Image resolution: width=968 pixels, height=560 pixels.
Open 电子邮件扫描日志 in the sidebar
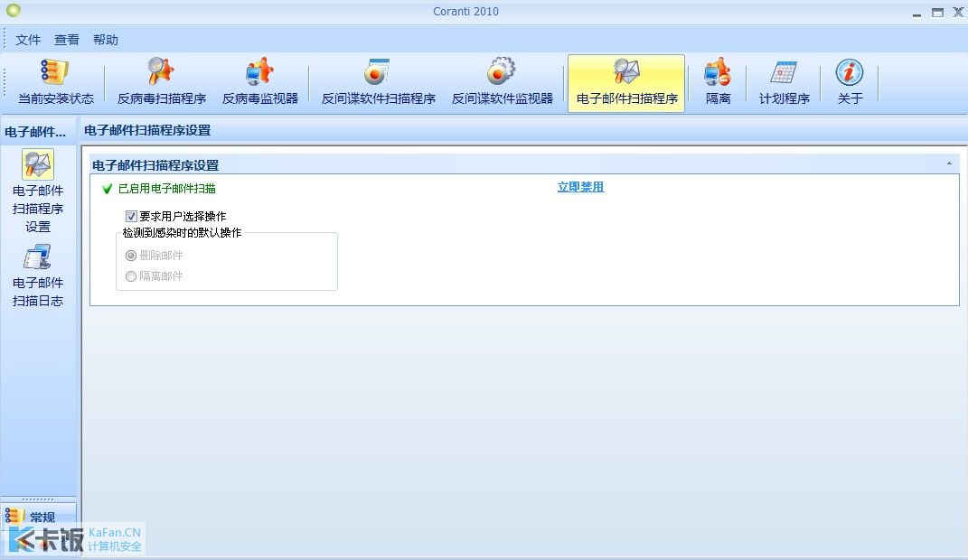(38, 275)
